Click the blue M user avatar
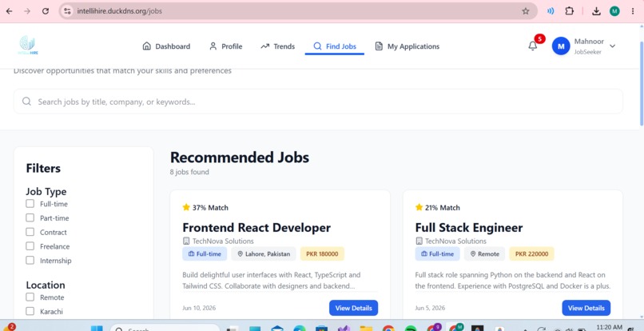This screenshot has width=644, height=331. pos(561,46)
